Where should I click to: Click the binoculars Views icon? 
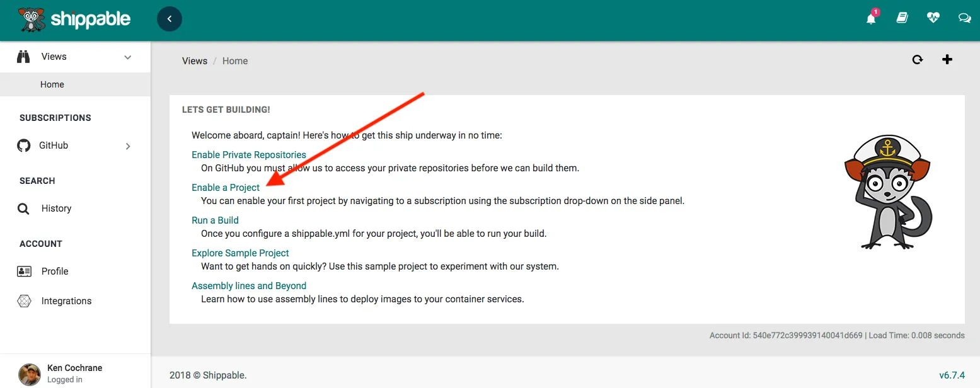tap(24, 57)
